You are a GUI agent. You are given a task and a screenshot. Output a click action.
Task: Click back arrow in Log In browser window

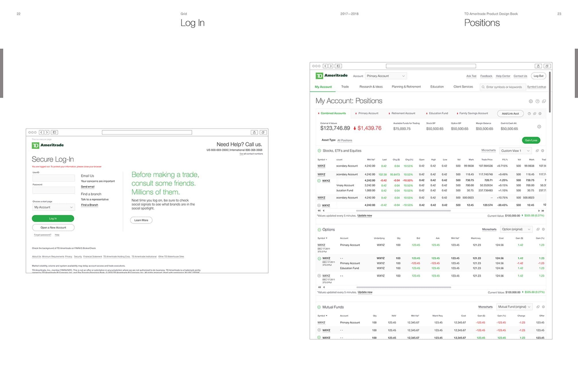(x=41, y=132)
